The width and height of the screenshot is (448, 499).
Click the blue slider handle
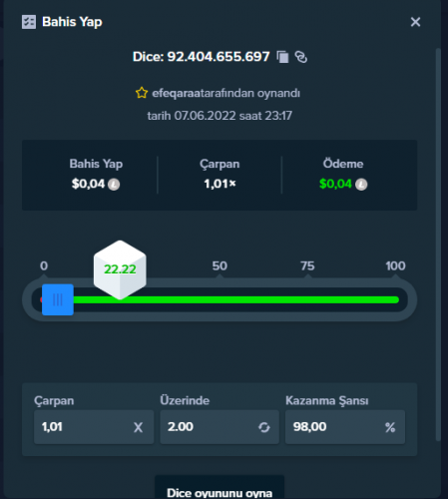58,299
